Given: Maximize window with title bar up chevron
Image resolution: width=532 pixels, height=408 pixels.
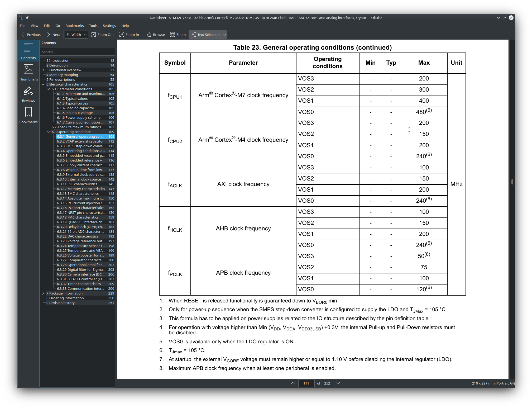Looking at the screenshot, I should pyautogui.click(x=505, y=18).
